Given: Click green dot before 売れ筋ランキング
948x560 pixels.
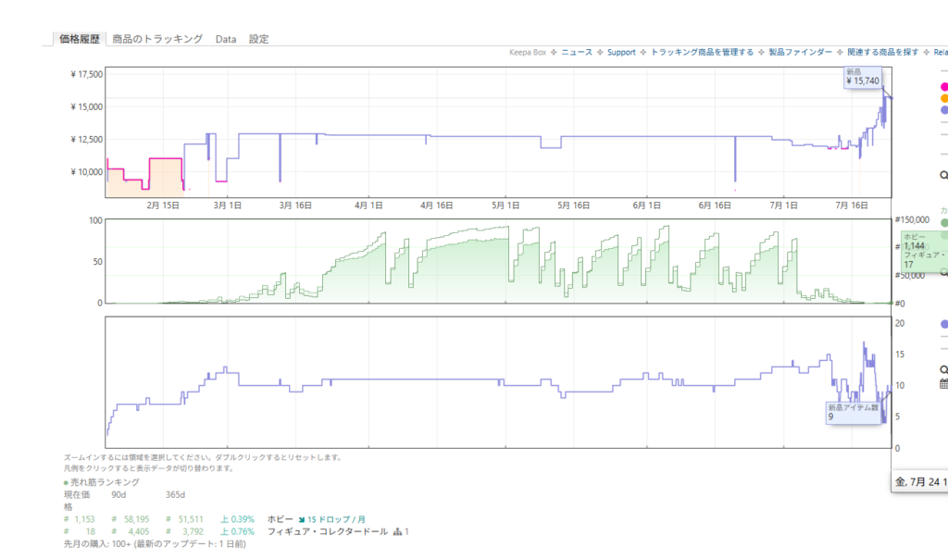Looking at the screenshot, I should tap(66, 482).
